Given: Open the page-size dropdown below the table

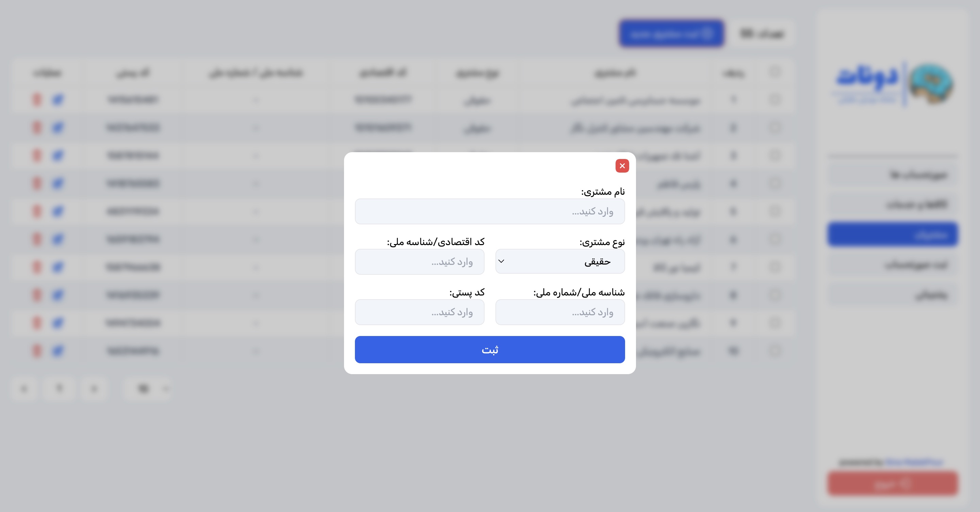Looking at the screenshot, I should [x=149, y=389].
